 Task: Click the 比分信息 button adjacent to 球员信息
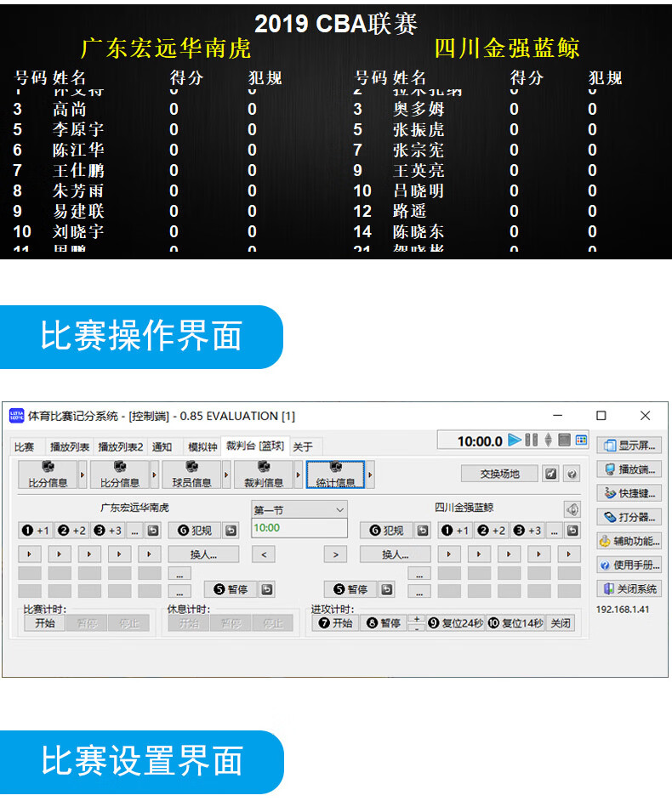tap(120, 474)
